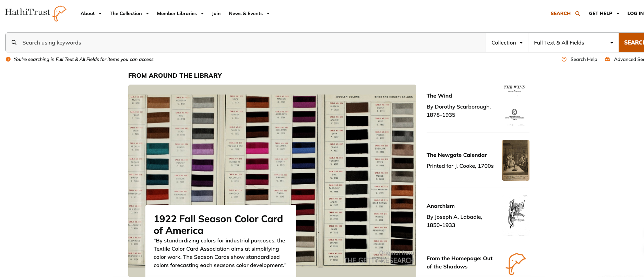Screen dimensions: 644x277
Task: Expand the Member Libraries dropdown arrow
Action: click(x=202, y=14)
